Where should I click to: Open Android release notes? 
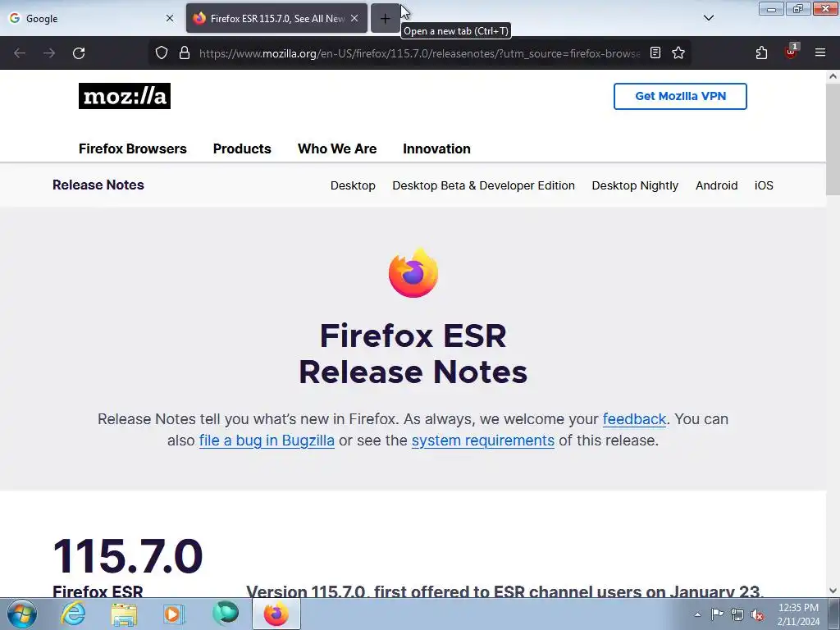pyautogui.click(x=716, y=185)
